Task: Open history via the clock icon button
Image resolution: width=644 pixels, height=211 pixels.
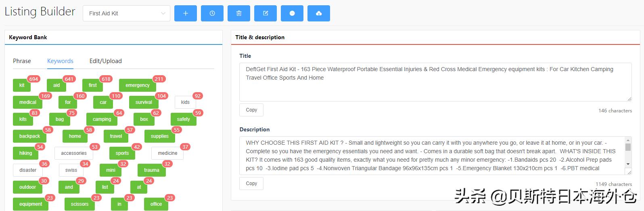Action: (x=212, y=13)
